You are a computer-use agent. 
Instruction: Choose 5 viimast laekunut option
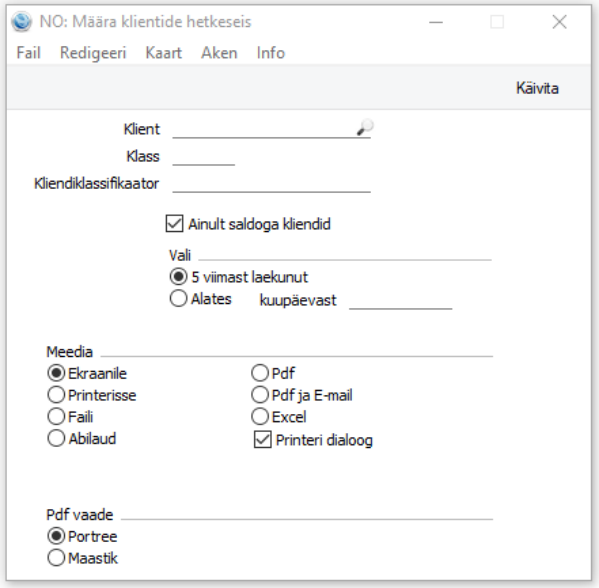(x=178, y=277)
